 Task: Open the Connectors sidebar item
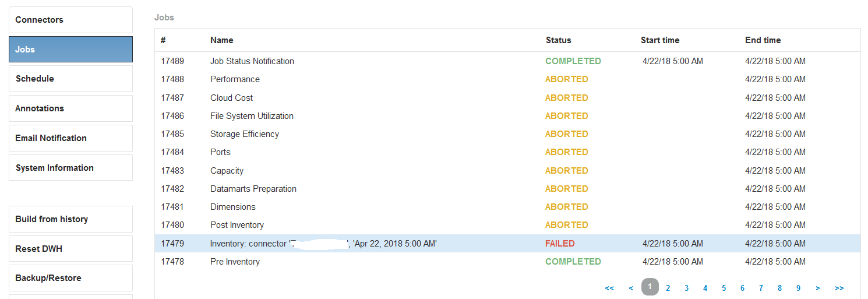pos(70,20)
